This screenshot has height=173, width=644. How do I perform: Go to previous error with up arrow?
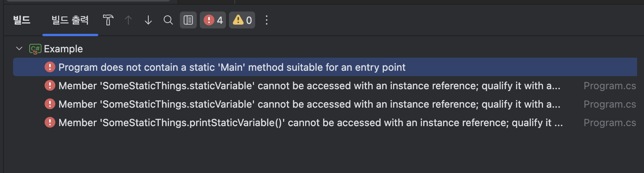[x=128, y=20]
